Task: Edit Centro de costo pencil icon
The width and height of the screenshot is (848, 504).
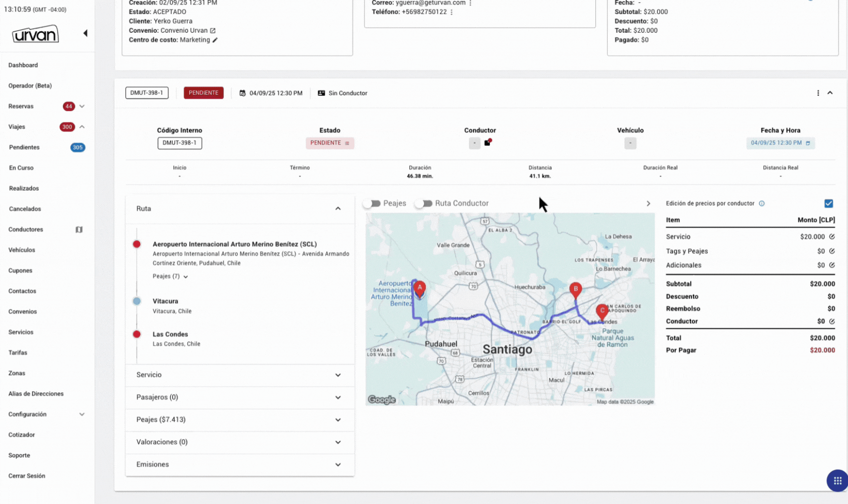Action: (x=215, y=40)
